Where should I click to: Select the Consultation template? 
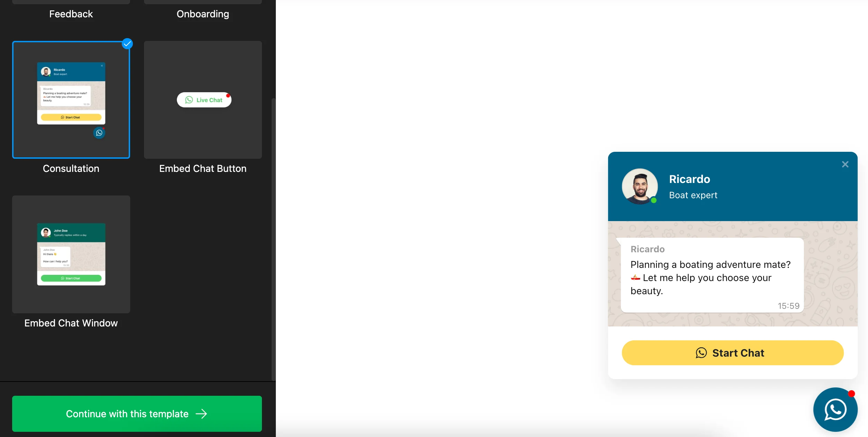tap(71, 99)
